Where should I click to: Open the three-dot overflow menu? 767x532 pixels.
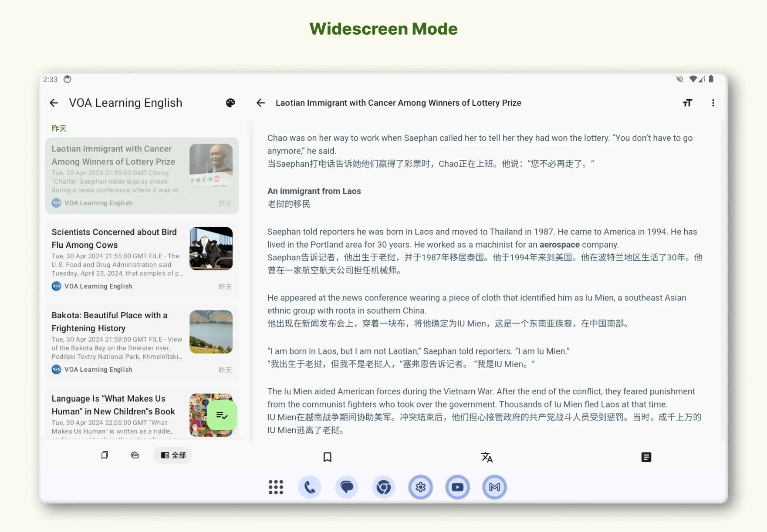(713, 103)
